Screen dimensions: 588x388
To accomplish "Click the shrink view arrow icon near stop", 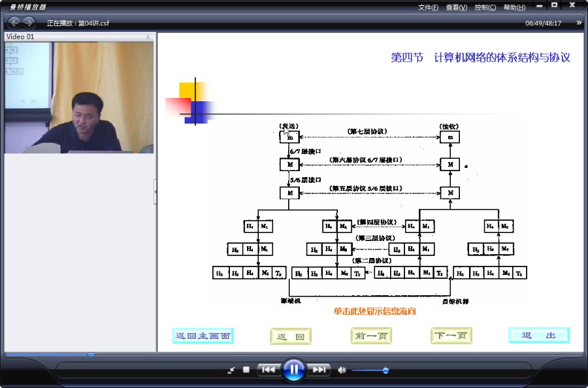I will coord(231,370).
